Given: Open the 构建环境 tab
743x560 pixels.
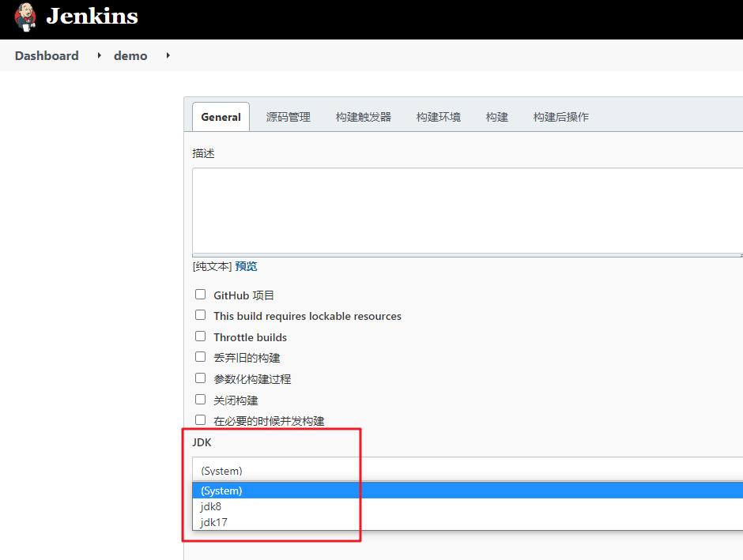Looking at the screenshot, I should click(438, 117).
